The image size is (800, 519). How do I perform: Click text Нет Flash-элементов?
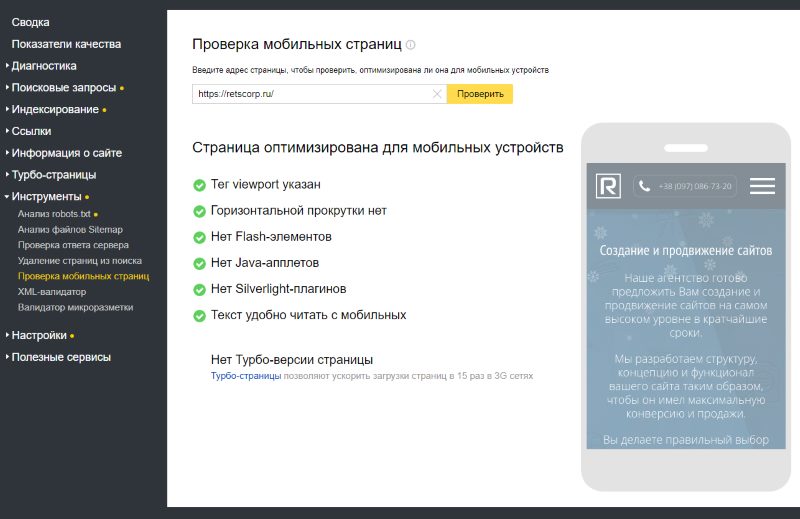(x=271, y=237)
